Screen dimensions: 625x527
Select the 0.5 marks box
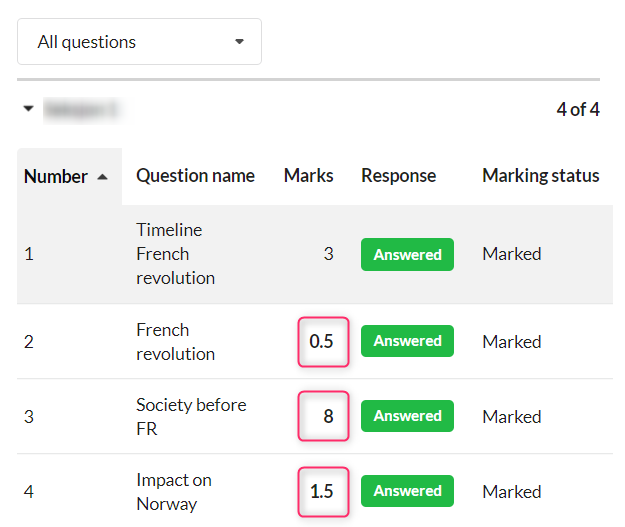point(323,342)
